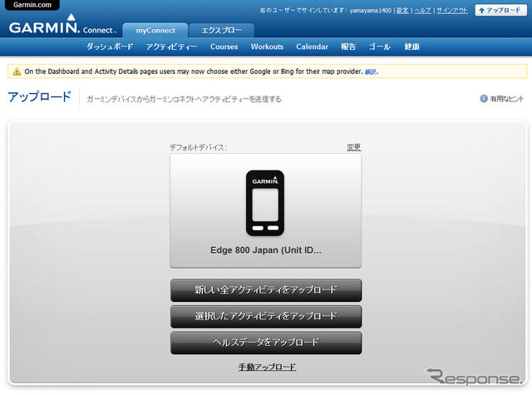Image resolution: width=532 pixels, height=395 pixels.
Task: Open ダッシュボード in the navigation bar
Action: pos(110,47)
